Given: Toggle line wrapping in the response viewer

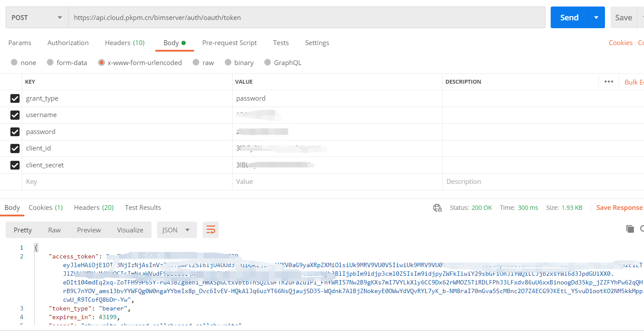Looking at the screenshot, I should tap(210, 229).
